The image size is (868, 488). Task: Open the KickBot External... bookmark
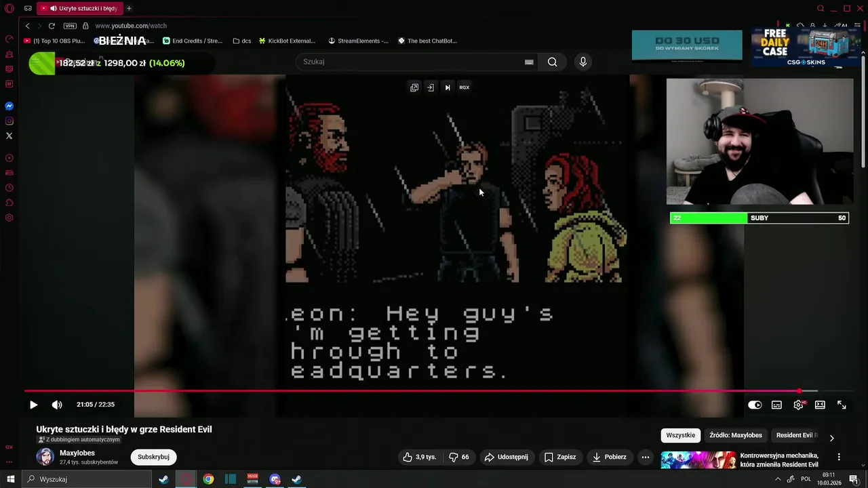(x=287, y=41)
